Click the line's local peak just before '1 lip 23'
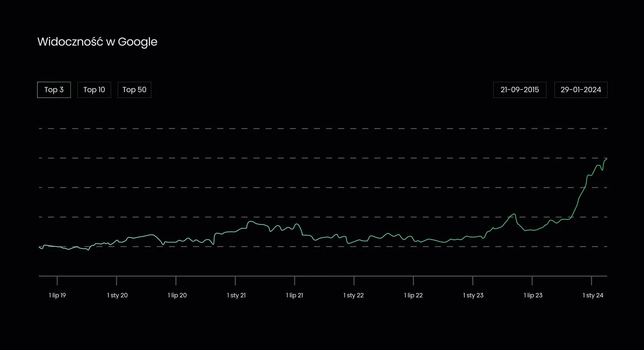 coord(514,214)
